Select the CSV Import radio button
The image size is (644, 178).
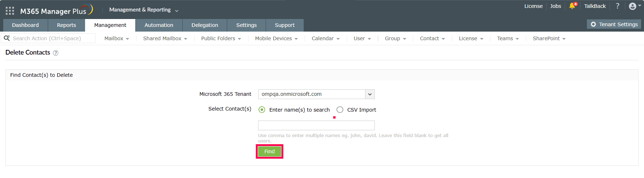tap(340, 109)
